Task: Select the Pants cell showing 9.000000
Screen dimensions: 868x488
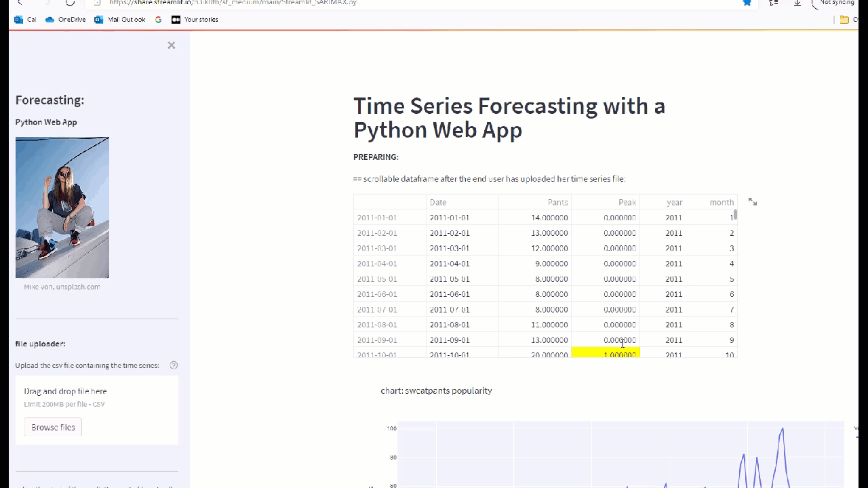Action: 535,264
